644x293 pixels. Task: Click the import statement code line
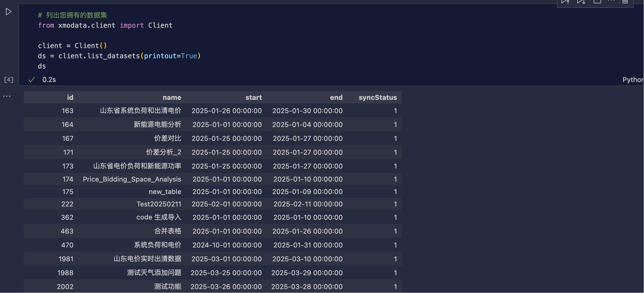(x=105, y=25)
